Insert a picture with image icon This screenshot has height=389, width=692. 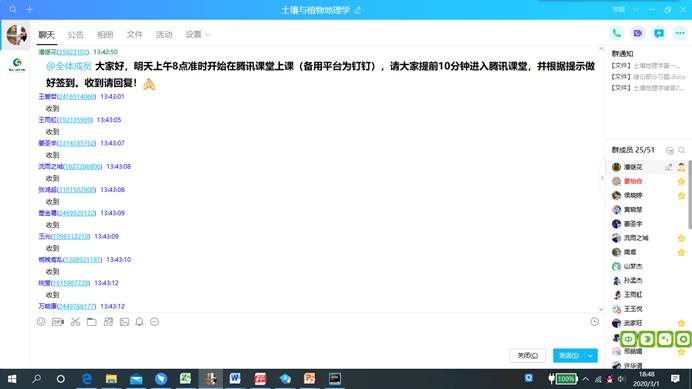(124, 322)
